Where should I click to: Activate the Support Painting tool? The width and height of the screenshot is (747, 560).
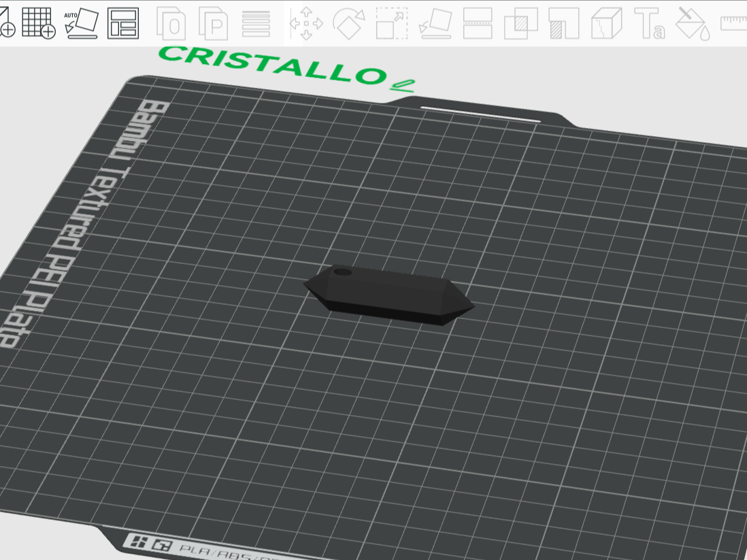point(563,23)
